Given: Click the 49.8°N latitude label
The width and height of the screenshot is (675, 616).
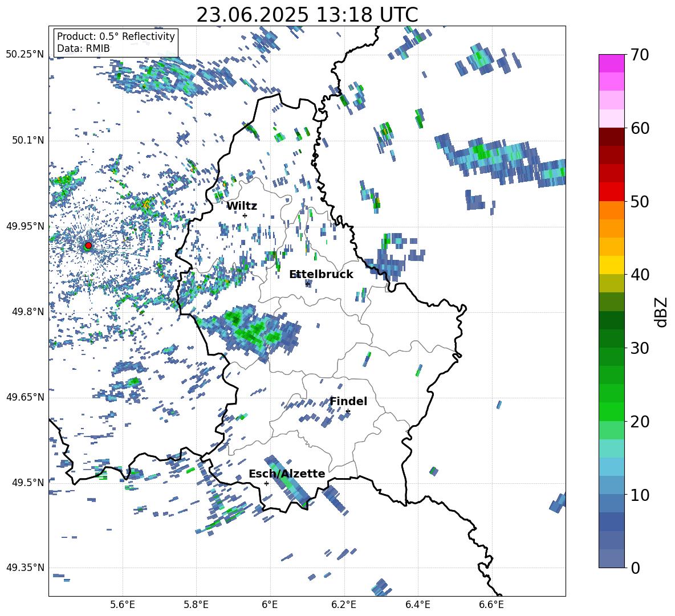Looking at the screenshot, I should click(28, 312).
